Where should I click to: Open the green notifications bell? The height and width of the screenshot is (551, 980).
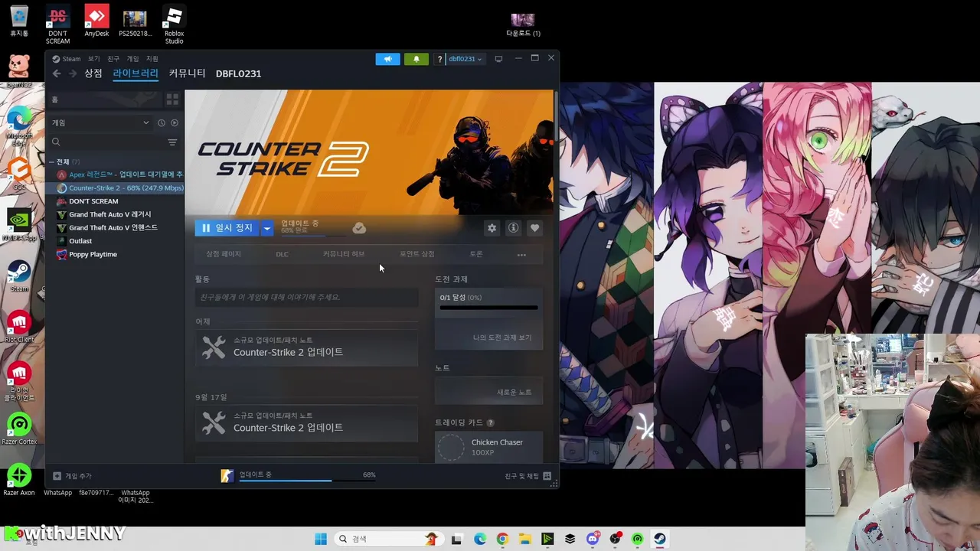coord(416,59)
